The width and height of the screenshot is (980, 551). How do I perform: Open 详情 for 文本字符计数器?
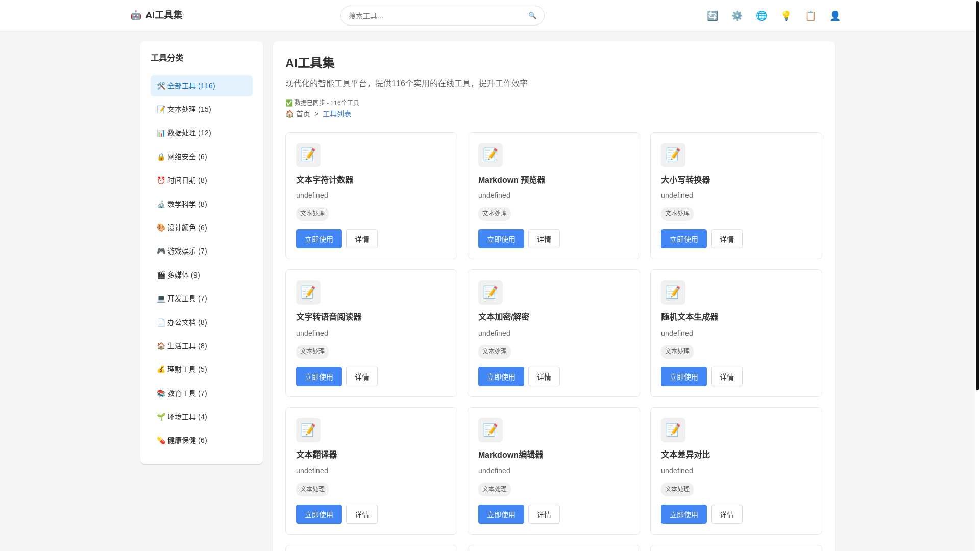(x=362, y=239)
